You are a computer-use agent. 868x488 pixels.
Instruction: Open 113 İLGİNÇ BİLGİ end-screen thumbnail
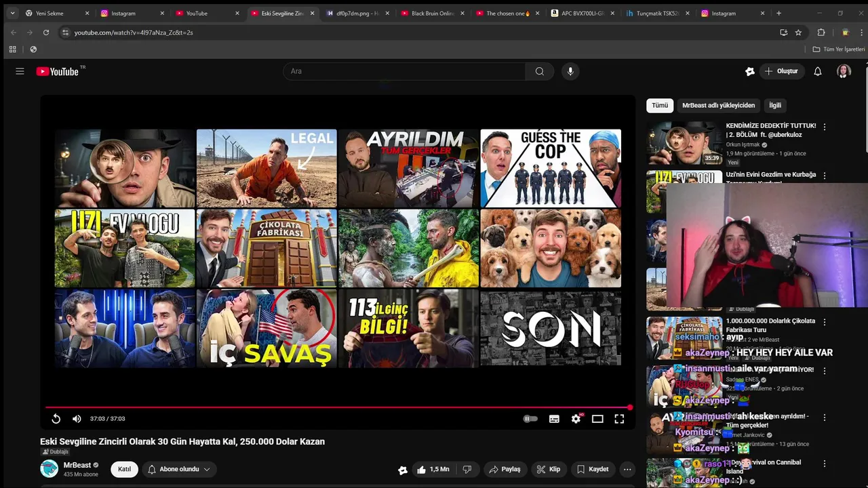coord(408,328)
